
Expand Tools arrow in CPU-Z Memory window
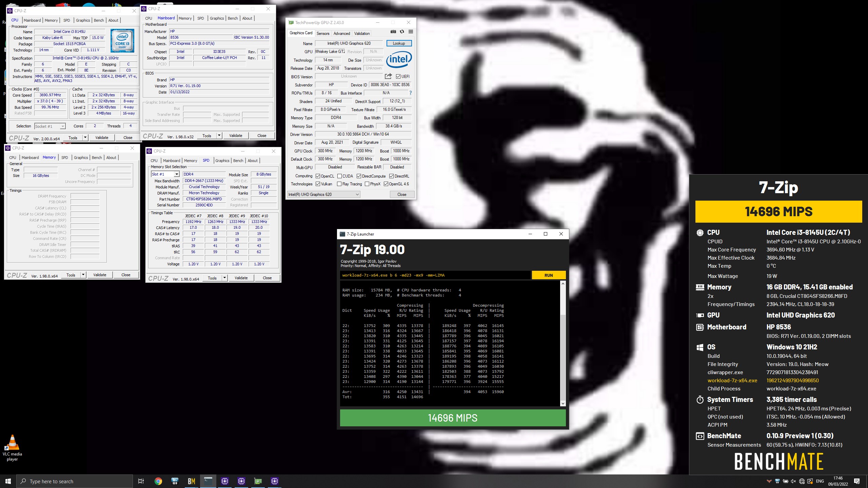[x=83, y=275]
